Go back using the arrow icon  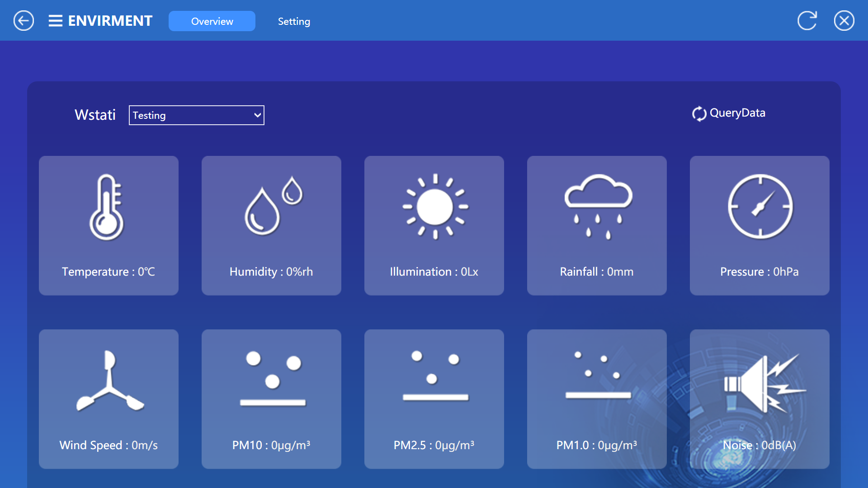coord(24,21)
